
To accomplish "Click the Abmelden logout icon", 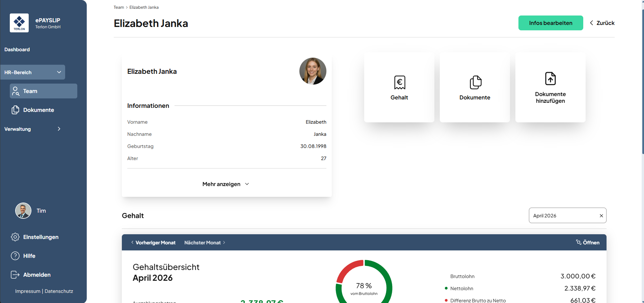I will [15, 275].
